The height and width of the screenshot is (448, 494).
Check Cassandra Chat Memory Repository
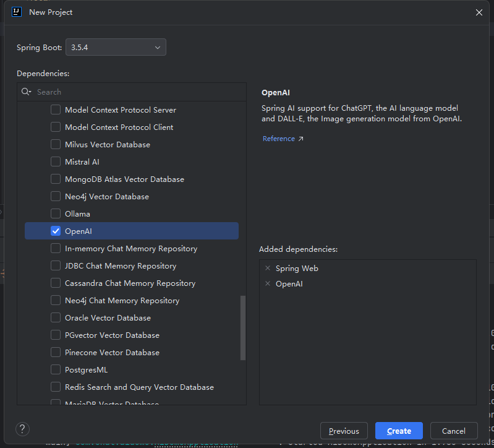point(56,283)
